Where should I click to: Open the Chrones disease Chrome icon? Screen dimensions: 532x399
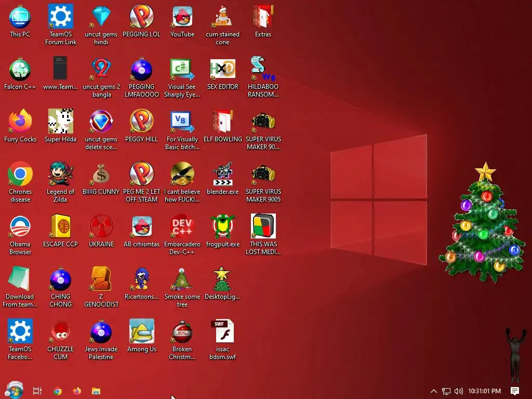[20, 182]
